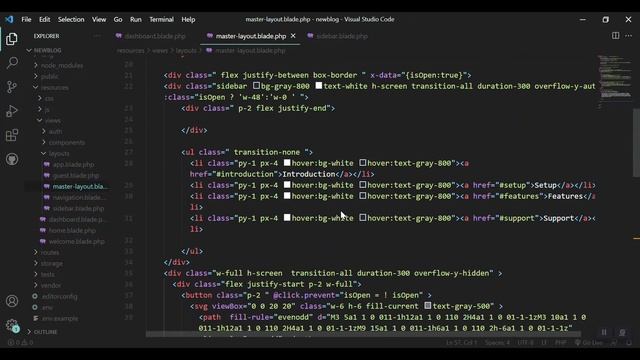Click the vertical editor scrollbar
640x360 pixels.
pyautogui.click(x=636, y=143)
